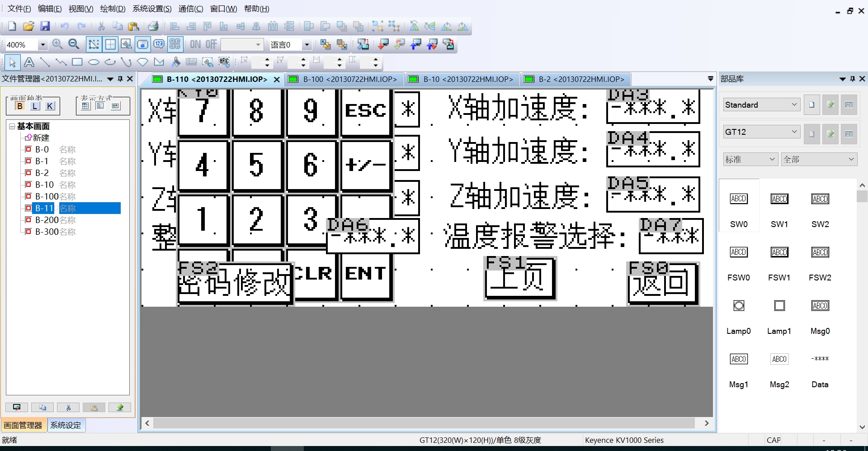The image size is (868, 451).
Task: Select the rectangle drawing tool
Action: [x=77, y=62]
